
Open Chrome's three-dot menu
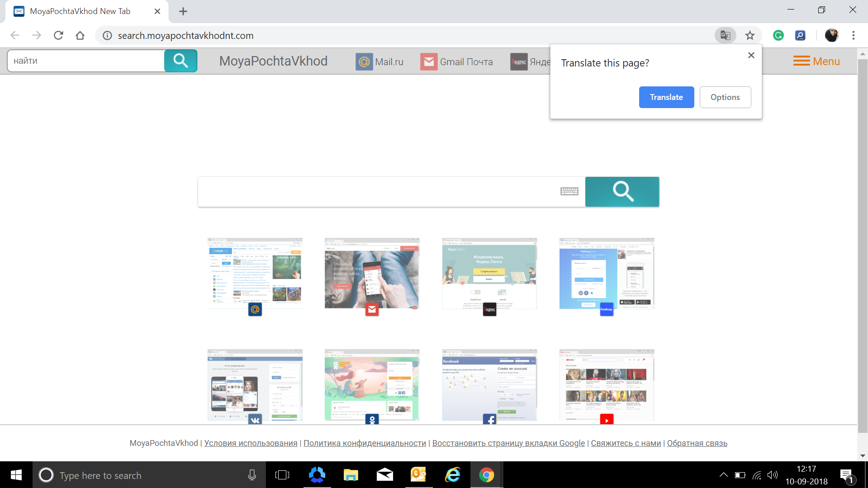click(x=853, y=35)
